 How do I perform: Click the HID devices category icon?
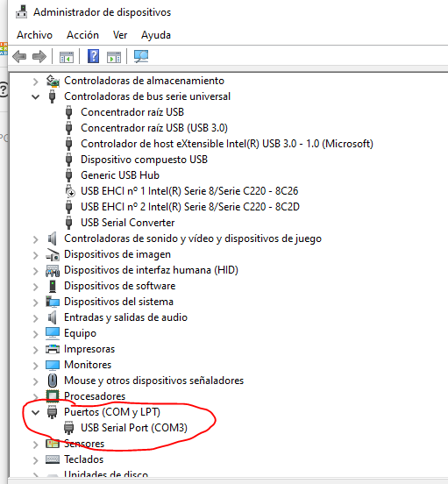pos(53,270)
